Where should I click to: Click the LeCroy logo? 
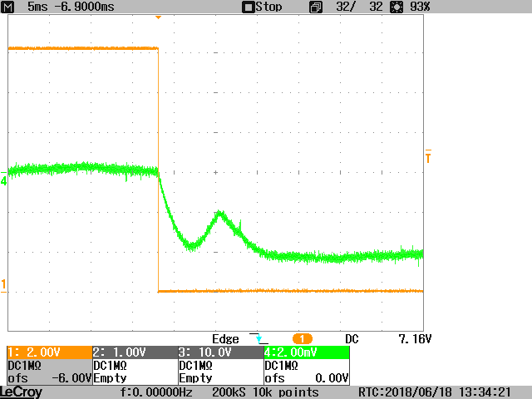21,392
